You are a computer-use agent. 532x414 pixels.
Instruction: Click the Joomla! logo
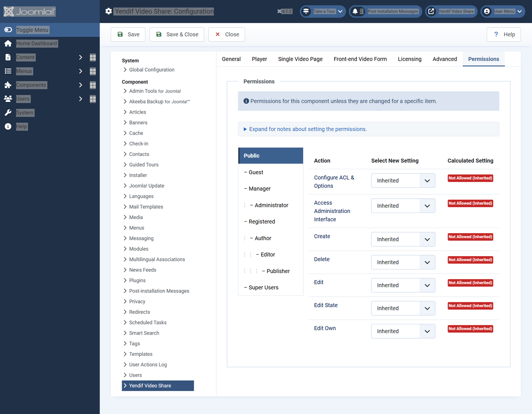pyautogui.click(x=30, y=12)
